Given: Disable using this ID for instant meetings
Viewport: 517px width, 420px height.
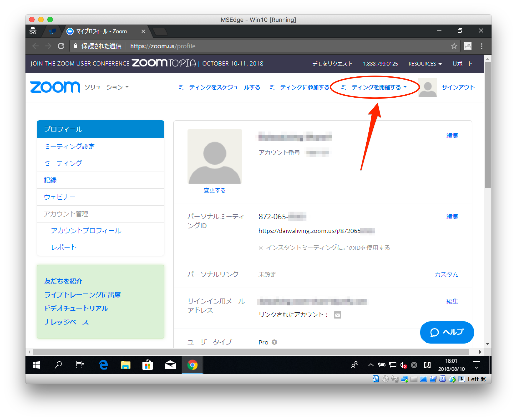Looking at the screenshot, I should (x=260, y=248).
